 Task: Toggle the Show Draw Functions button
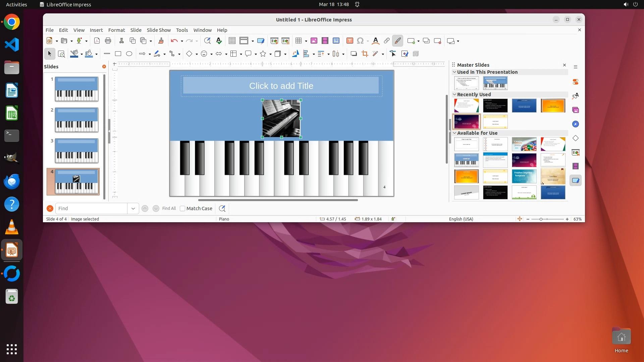coord(397,41)
